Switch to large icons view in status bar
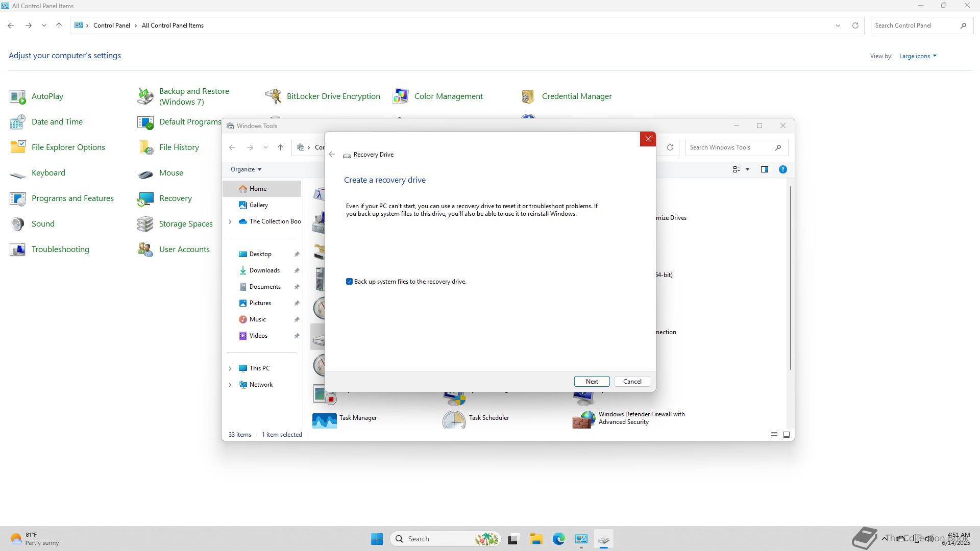The image size is (980, 551). click(786, 435)
